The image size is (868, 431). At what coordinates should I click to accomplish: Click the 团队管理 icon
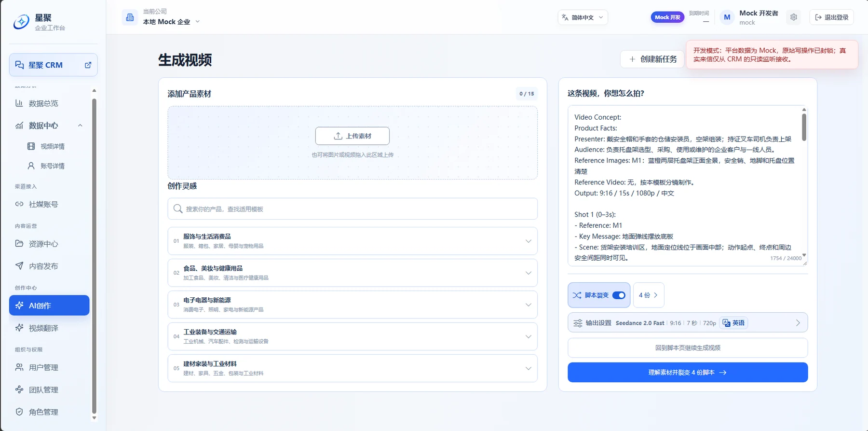pyautogui.click(x=19, y=389)
